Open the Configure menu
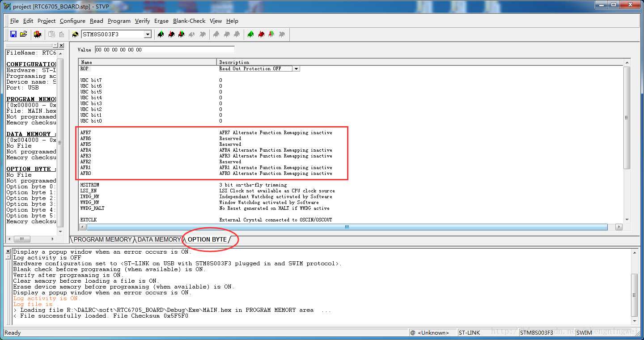This screenshot has width=644, height=340. tap(72, 21)
